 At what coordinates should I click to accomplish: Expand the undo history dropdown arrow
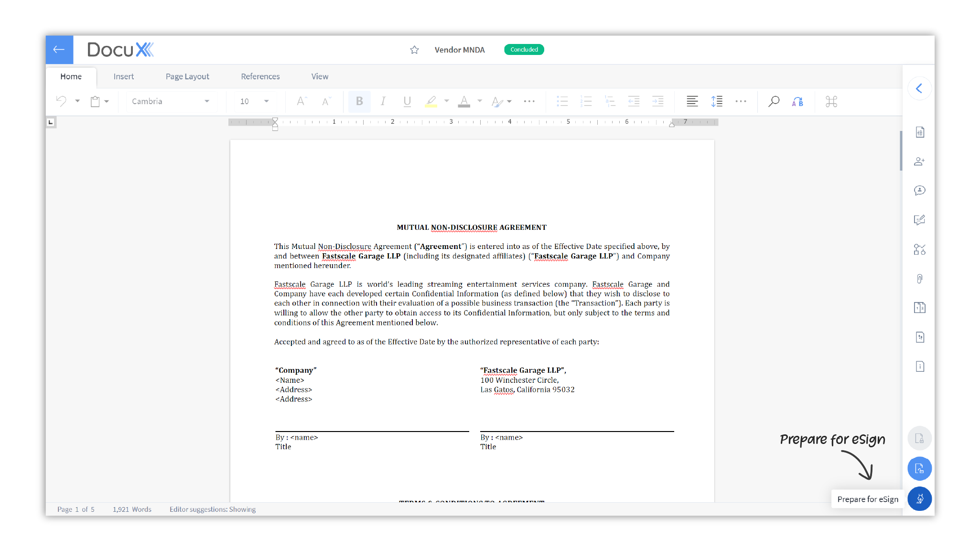pyautogui.click(x=77, y=101)
